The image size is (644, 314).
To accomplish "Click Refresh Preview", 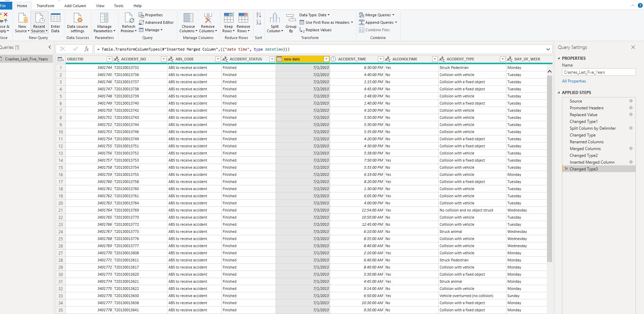I will (x=129, y=23).
